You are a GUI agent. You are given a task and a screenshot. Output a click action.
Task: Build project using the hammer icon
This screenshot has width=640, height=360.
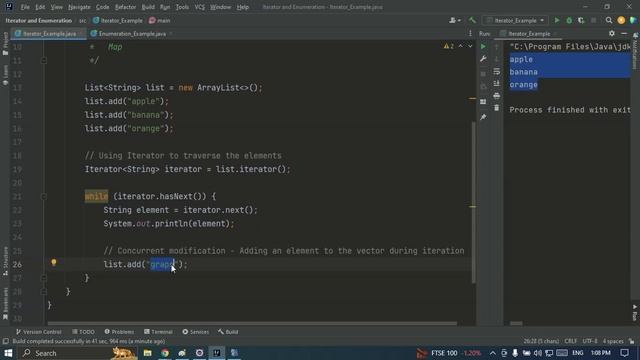[472, 20]
